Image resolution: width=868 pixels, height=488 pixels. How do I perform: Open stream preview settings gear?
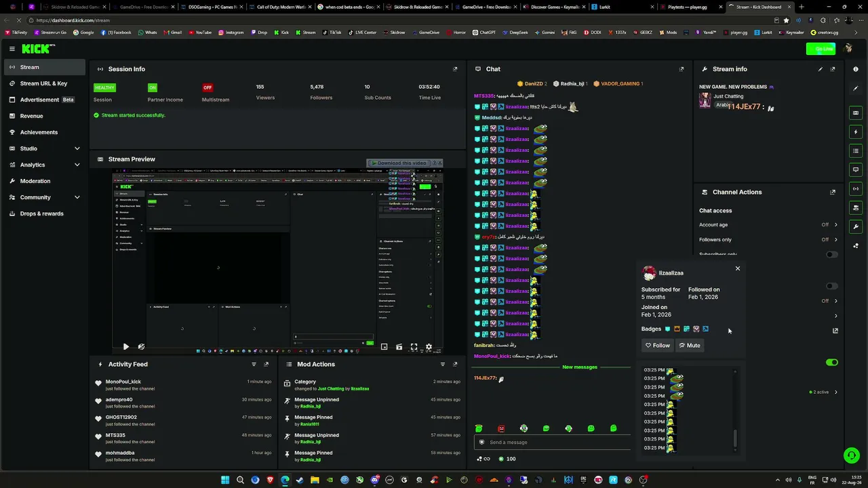pos(429,347)
